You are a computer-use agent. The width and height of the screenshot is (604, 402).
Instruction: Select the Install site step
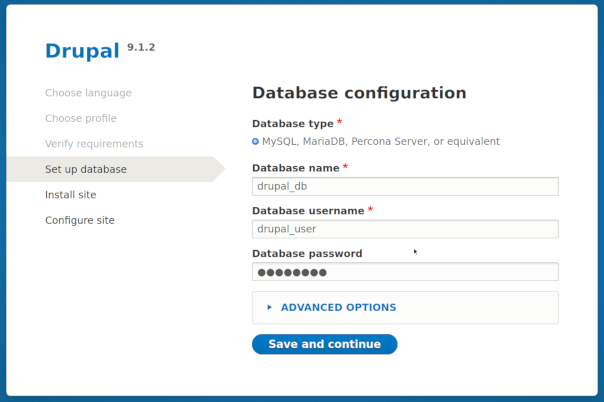(70, 195)
